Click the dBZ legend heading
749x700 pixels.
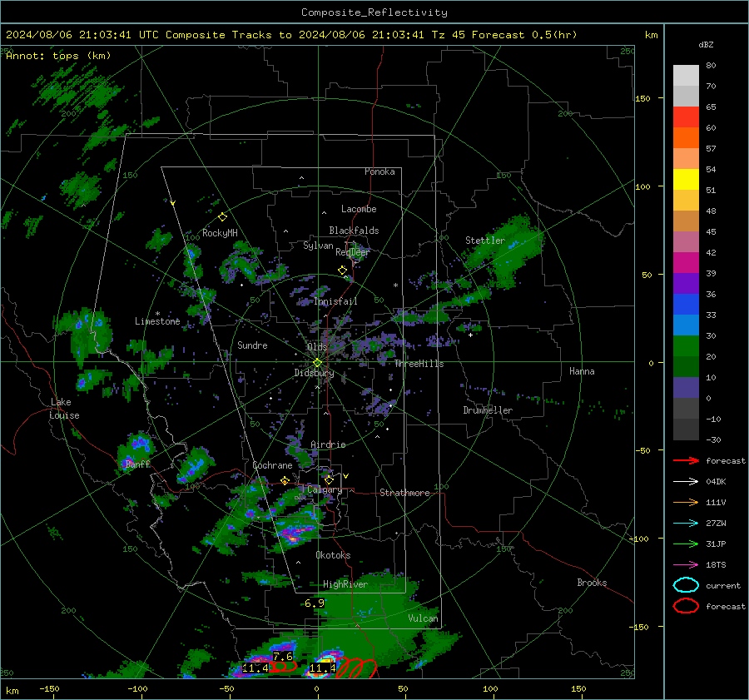point(706,45)
